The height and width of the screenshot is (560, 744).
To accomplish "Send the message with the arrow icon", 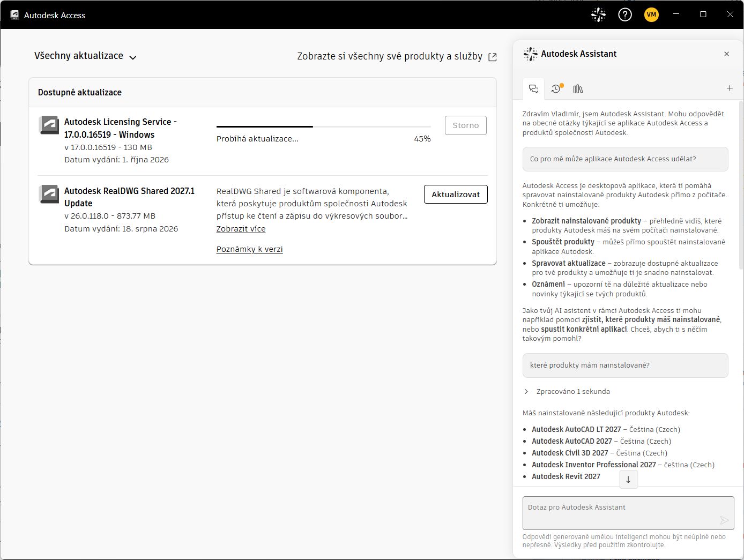I will [724, 520].
